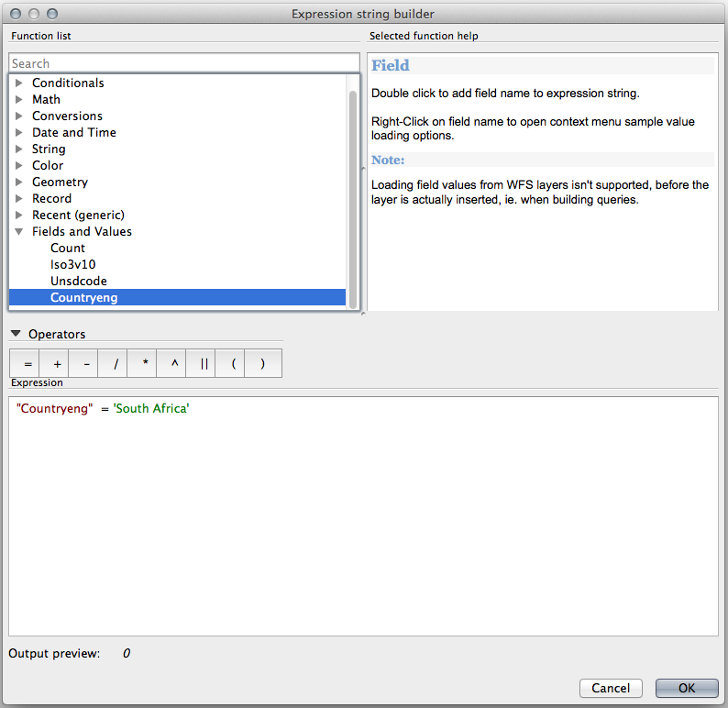Image resolution: width=728 pixels, height=708 pixels.
Task: Add an opening parenthesis
Action: (x=234, y=364)
